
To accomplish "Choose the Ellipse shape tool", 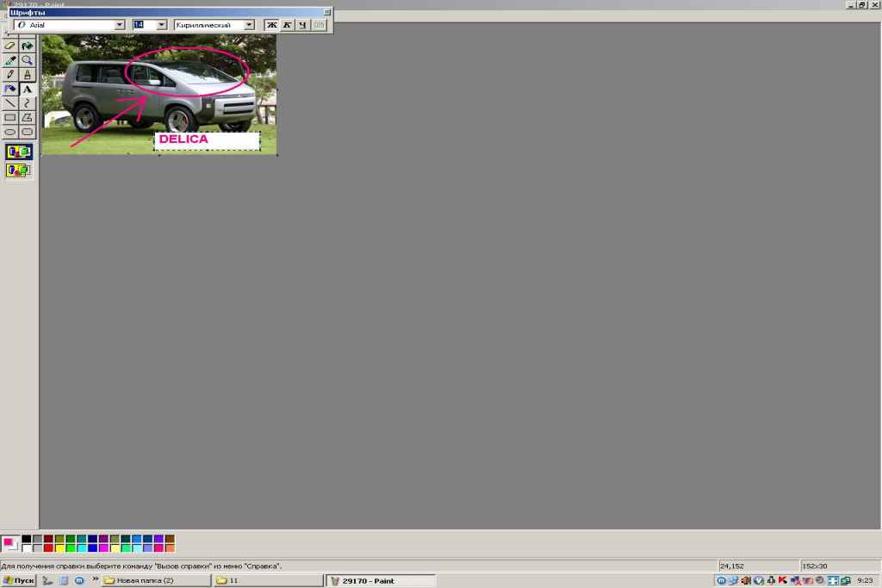I will 10,132.
